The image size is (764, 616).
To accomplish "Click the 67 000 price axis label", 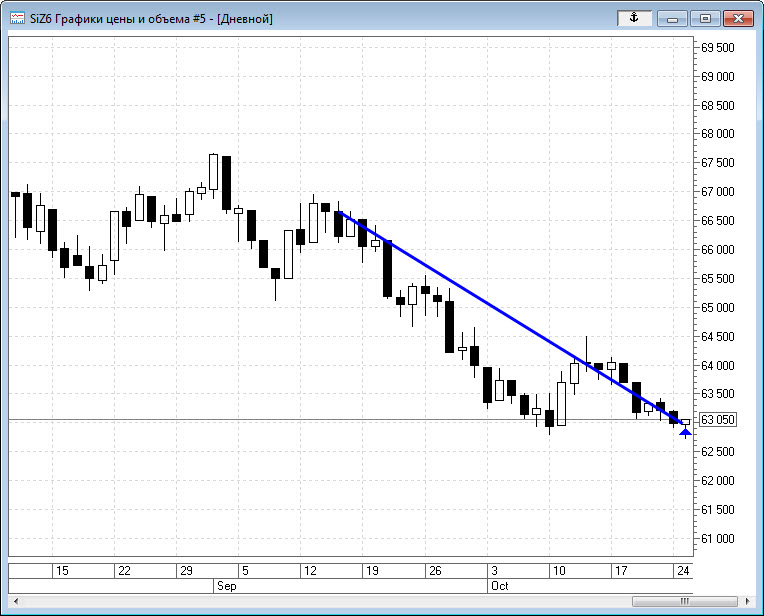I will click(x=717, y=192).
